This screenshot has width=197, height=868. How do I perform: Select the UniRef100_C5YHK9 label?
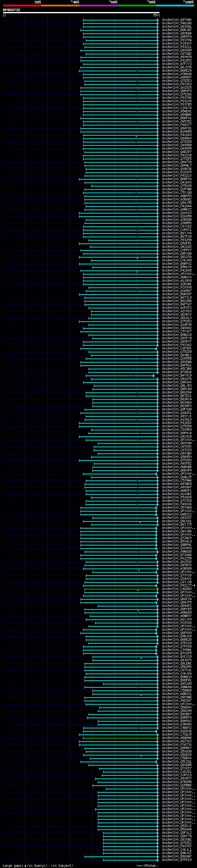point(176,430)
